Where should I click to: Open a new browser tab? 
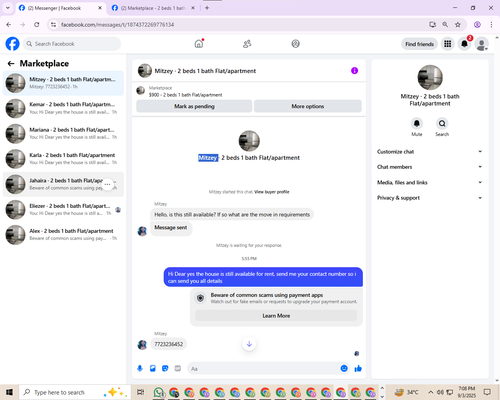[207, 8]
